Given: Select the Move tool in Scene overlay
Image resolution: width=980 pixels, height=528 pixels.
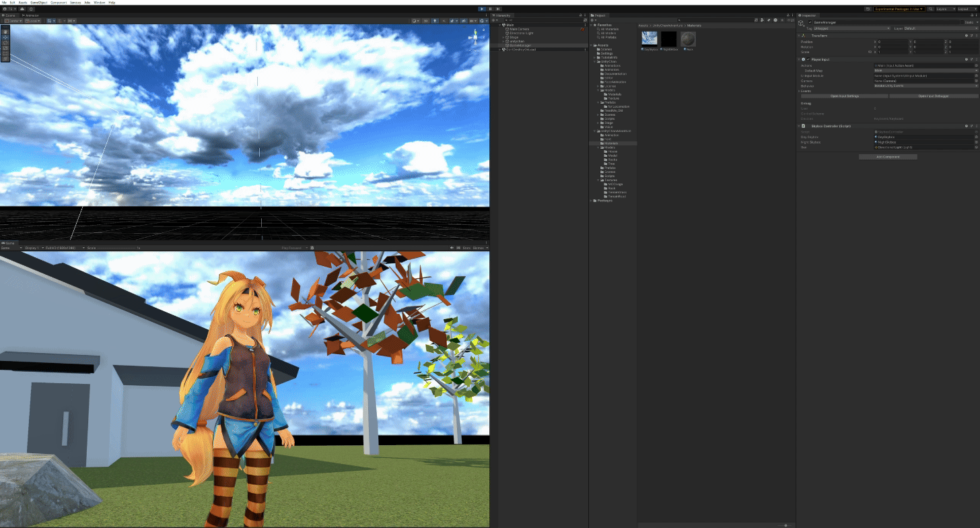Looking at the screenshot, I should click(x=5, y=37).
